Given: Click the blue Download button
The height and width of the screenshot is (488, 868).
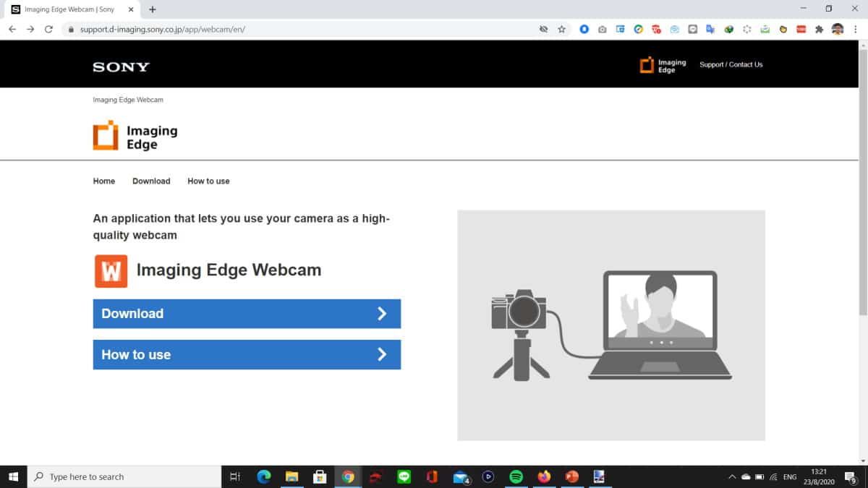Looking at the screenshot, I should tap(247, 314).
